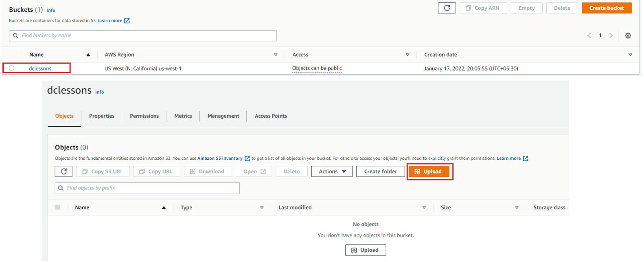This screenshot has width=644, height=262.
Task: Click the Empty bucket button
Action: click(526, 8)
